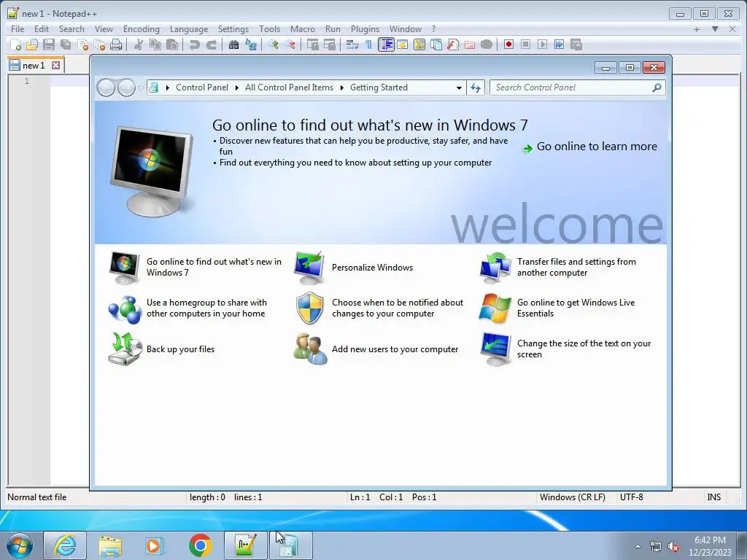This screenshot has width=747, height=560.
Task: Click the Windows Start orb
Action: point(20,545)
